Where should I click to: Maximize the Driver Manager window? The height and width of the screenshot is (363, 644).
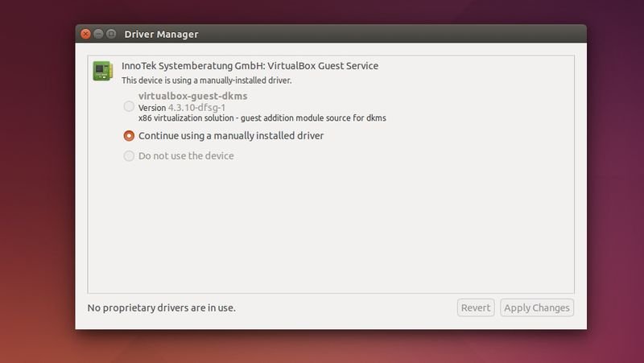[x=112, y=34]
